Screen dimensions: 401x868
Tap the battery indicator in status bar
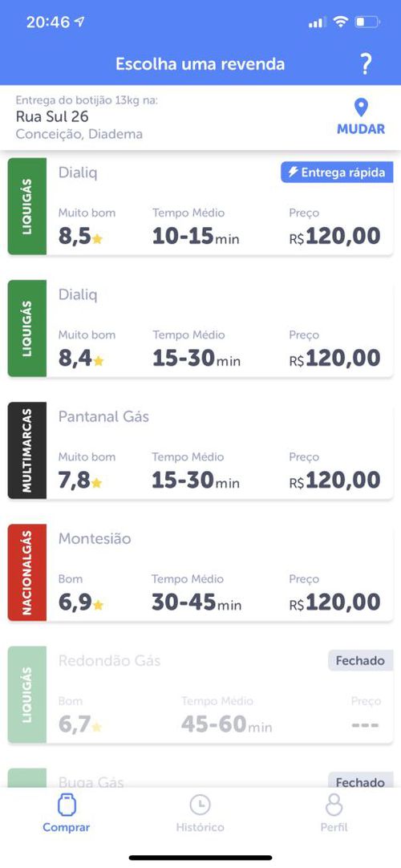pos(367,22)
